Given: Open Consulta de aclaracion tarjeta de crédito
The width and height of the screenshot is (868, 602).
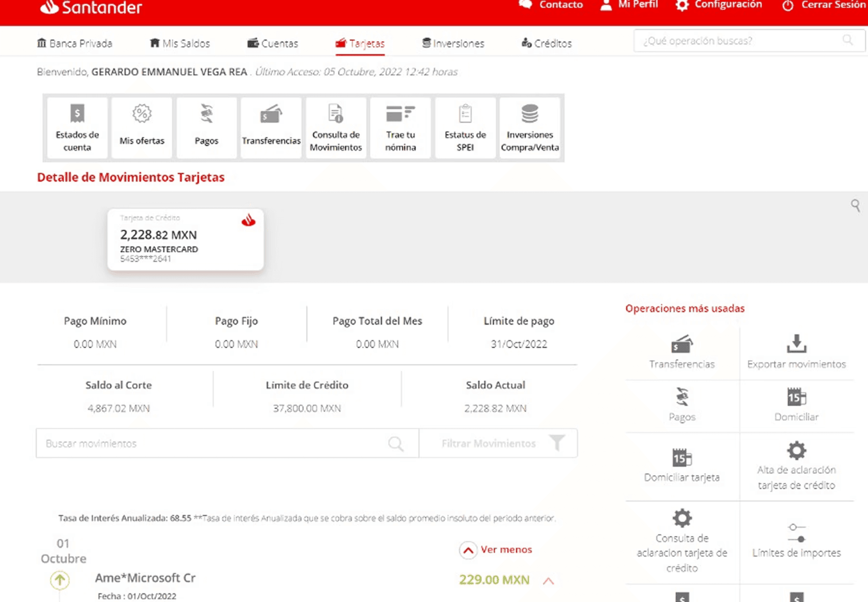Looking at the screenshot, I should [x=682, y=541].
